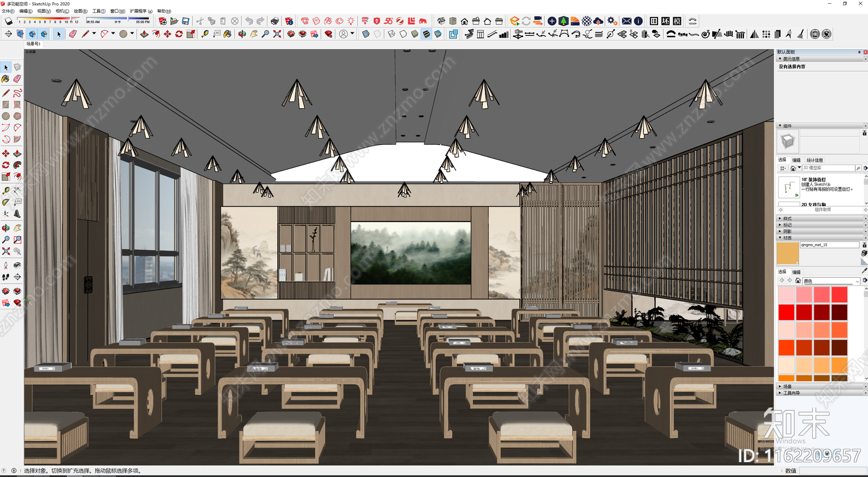
Task: Collapse the 图元信息 panel
Action: pos(780,59)
